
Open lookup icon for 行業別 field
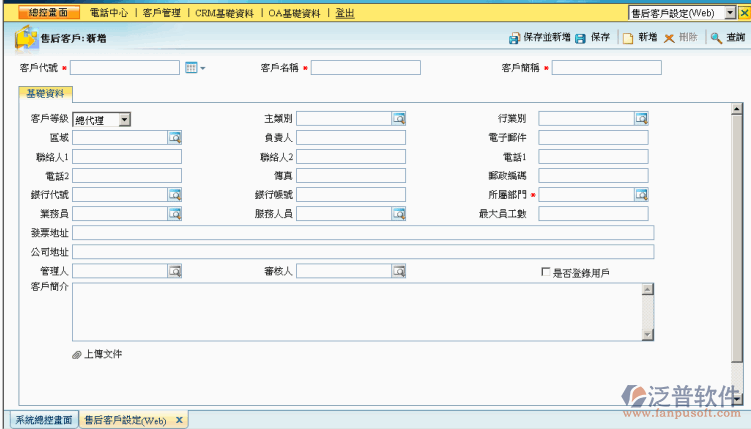coord(642,119)
